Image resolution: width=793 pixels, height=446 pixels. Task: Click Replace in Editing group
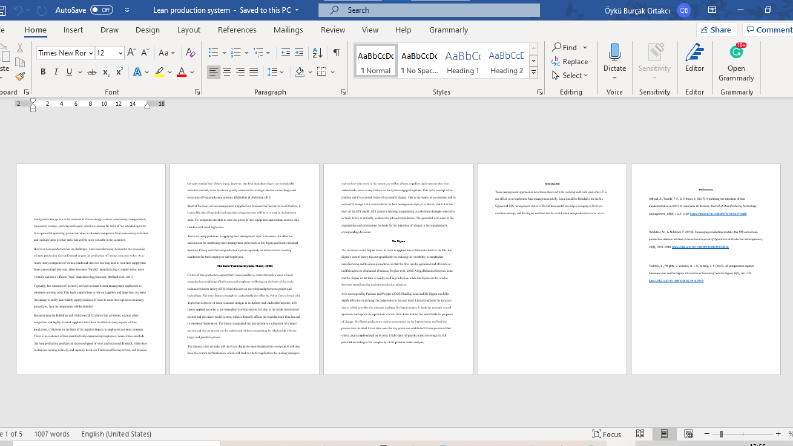570,61
